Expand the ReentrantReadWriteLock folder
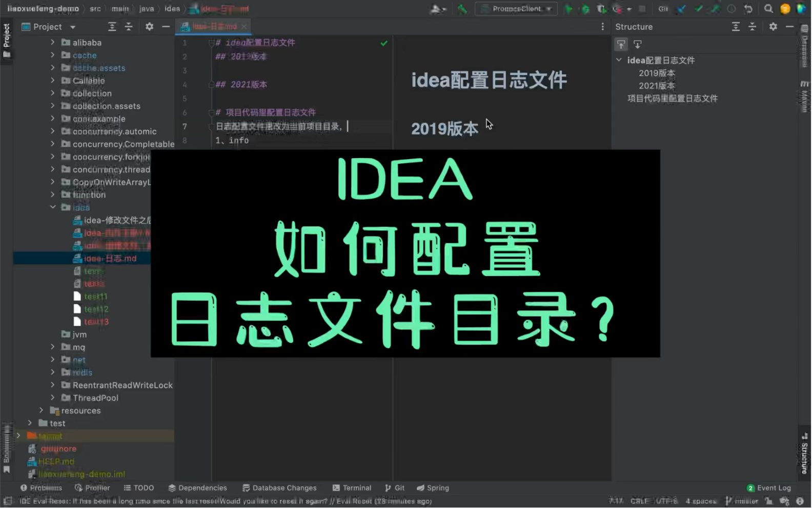 click(x=52, y=385)
